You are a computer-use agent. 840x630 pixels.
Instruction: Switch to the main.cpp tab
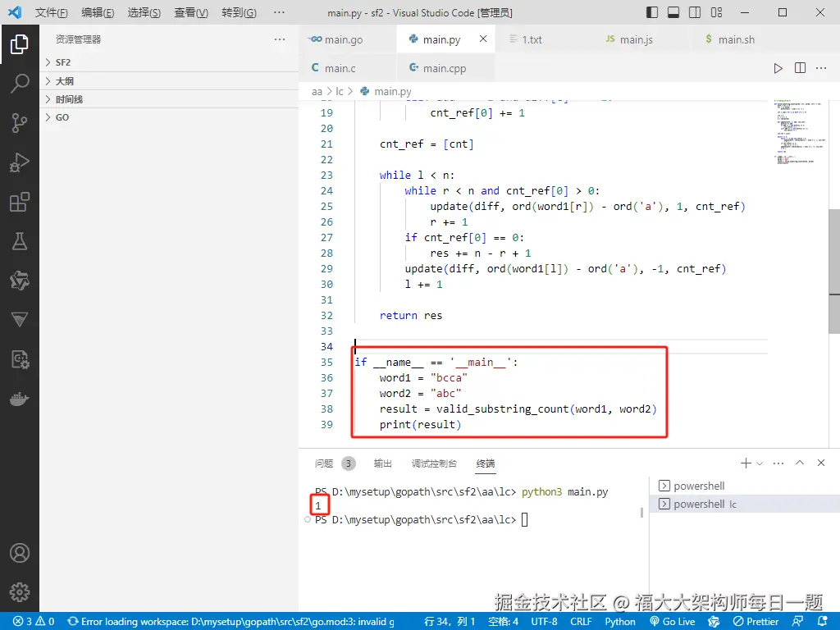click(x=445, y=68)
